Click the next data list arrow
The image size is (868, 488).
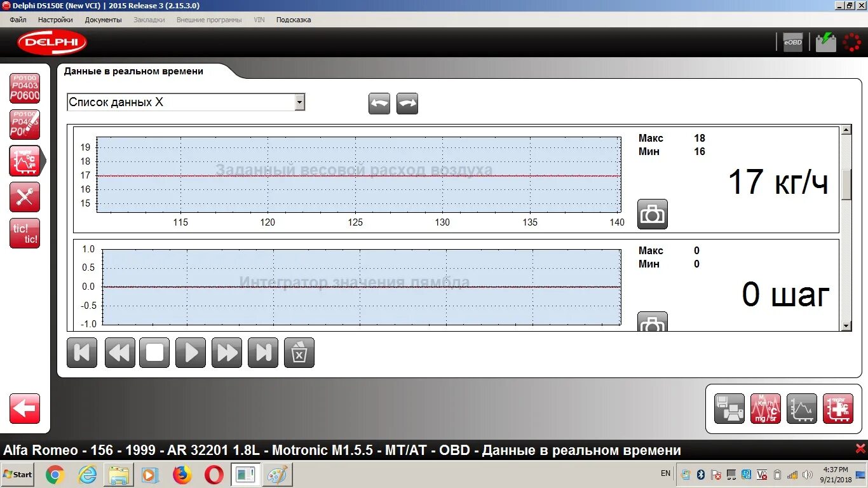pos(407,104)
